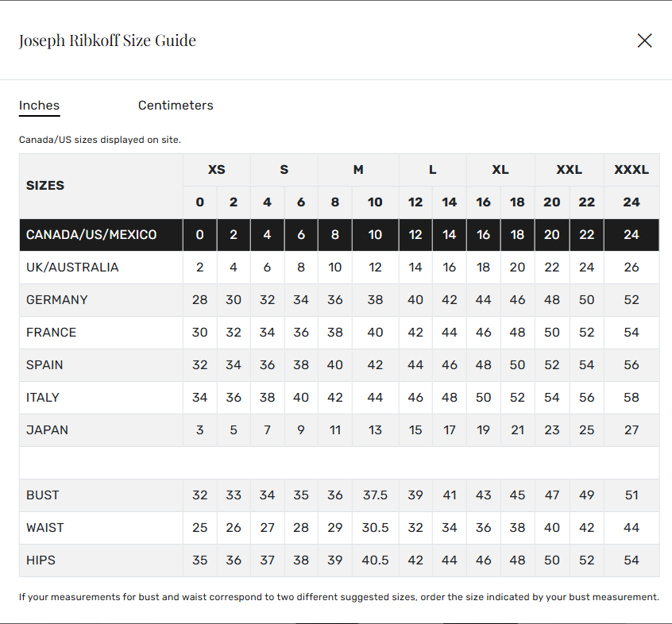This screenshot has height=624, width=672.
Task: Select Italy size 58 cell
Action: (x=631, y=397)
